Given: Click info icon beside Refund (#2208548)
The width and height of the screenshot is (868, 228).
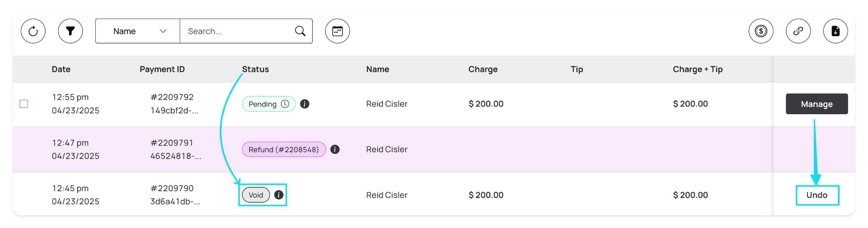Looking at the screenshot, I should (x=335, y=149).
